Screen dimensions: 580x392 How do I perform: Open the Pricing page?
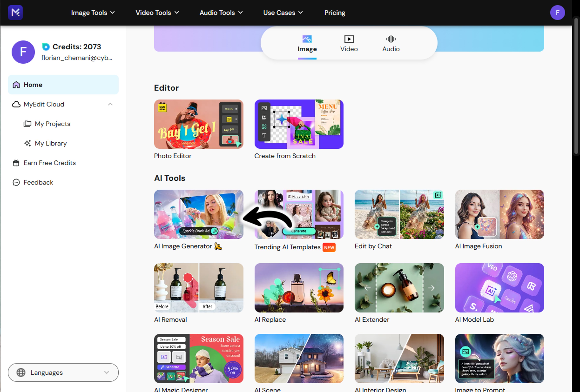click(334, 13)
